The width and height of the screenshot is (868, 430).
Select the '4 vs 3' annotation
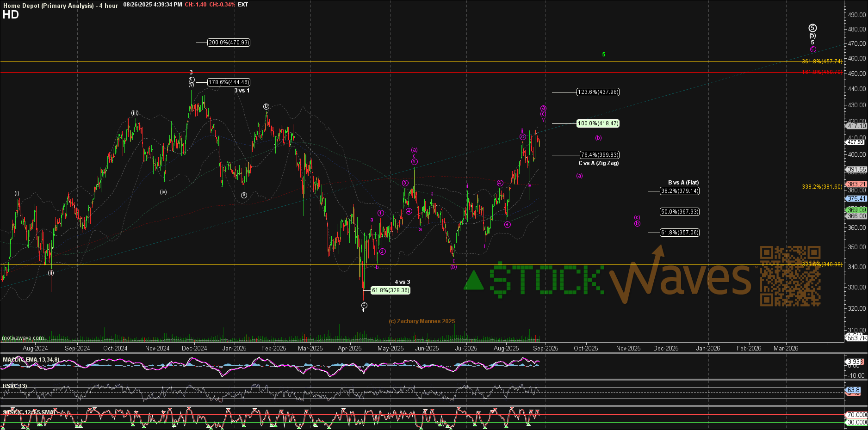click(x=402, y=282)
